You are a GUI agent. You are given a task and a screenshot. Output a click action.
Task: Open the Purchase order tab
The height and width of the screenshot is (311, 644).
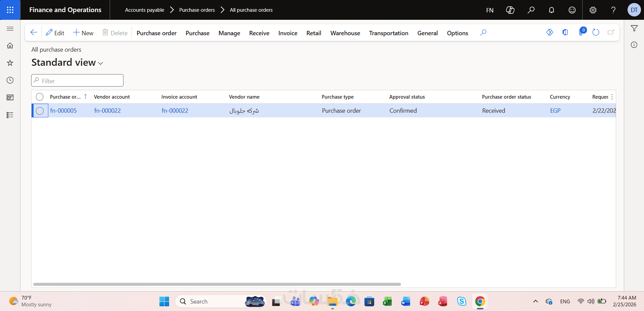(x=156, y=33)
